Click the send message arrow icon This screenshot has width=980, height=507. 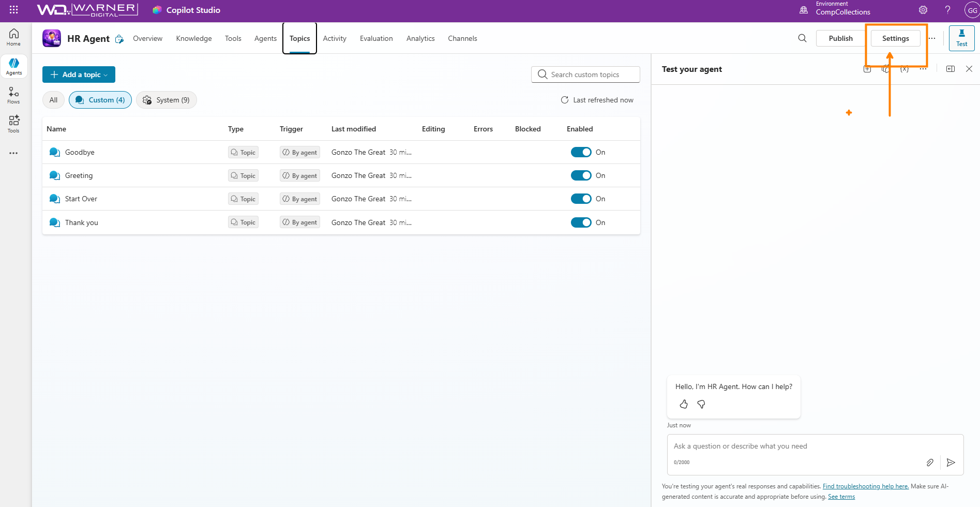(x=951, y=463)
